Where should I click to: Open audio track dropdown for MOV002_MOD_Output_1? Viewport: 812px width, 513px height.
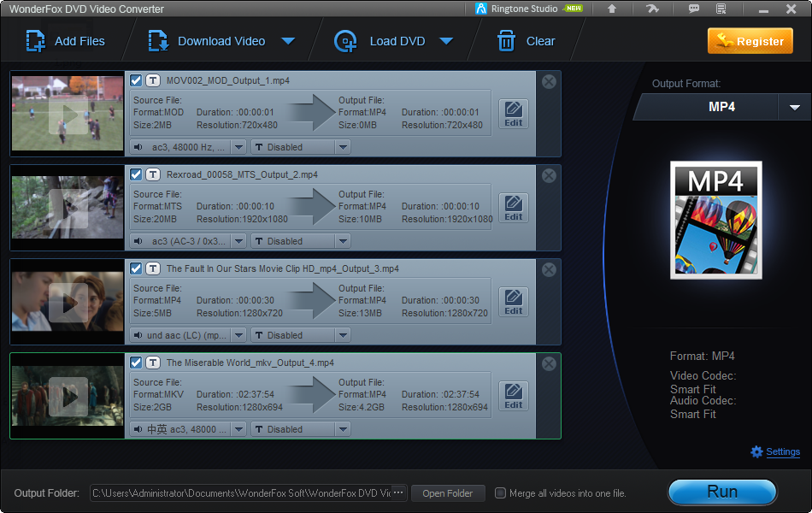(238, 147)
